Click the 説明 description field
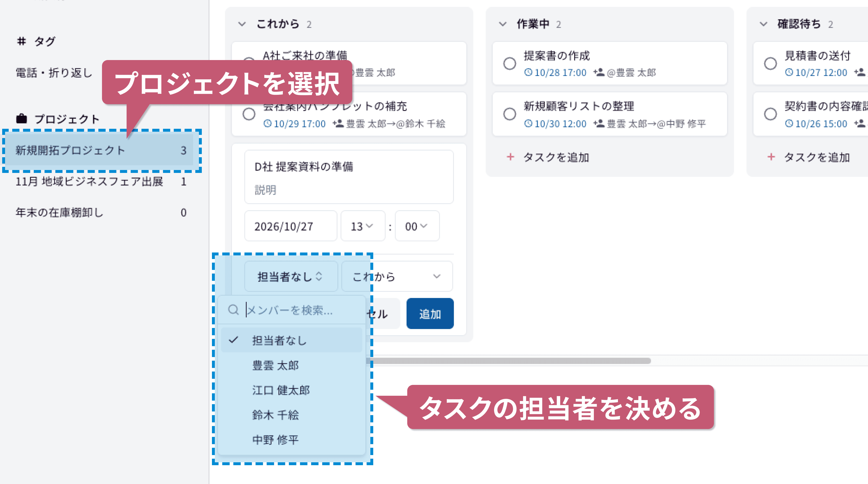 pyautogui.click(x=265, y=190)
